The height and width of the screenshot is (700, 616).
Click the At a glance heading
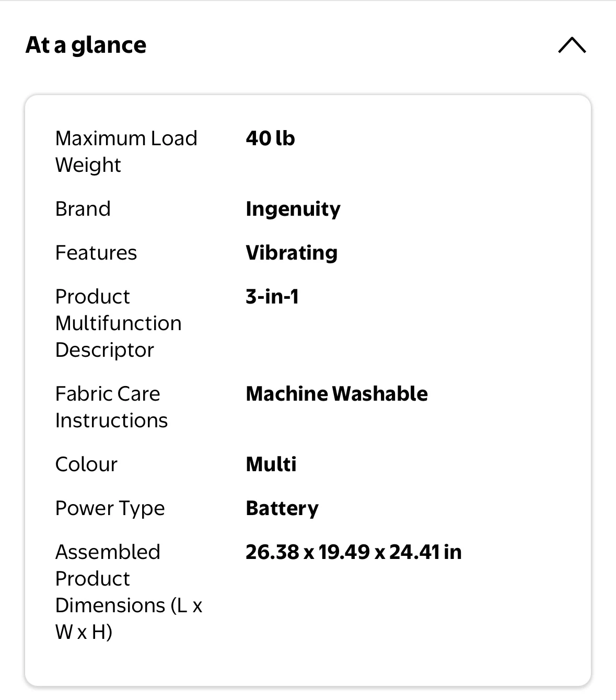(x=86, y=45)
